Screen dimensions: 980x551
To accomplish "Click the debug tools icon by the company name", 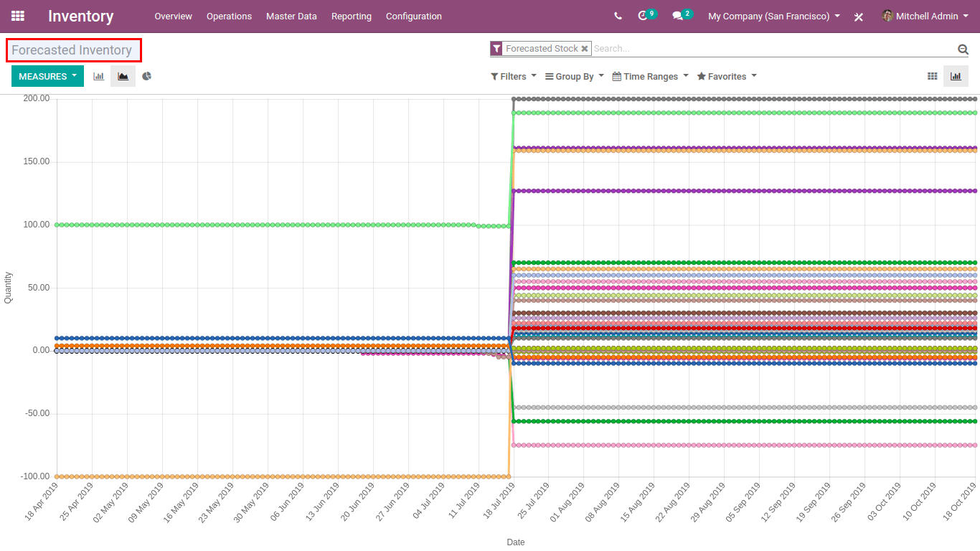I will click(859, 17).
